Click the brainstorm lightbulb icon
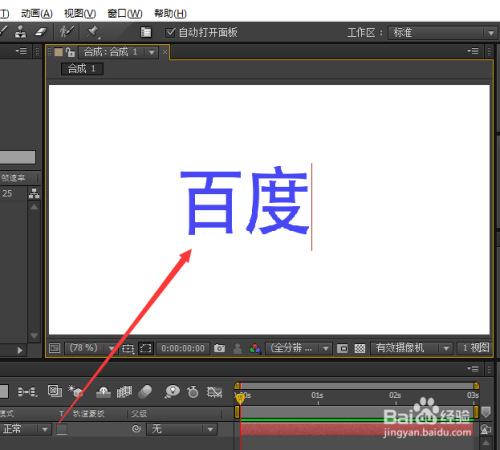The height and width of the screenshot is (450, 500). (x=172, y=392)
